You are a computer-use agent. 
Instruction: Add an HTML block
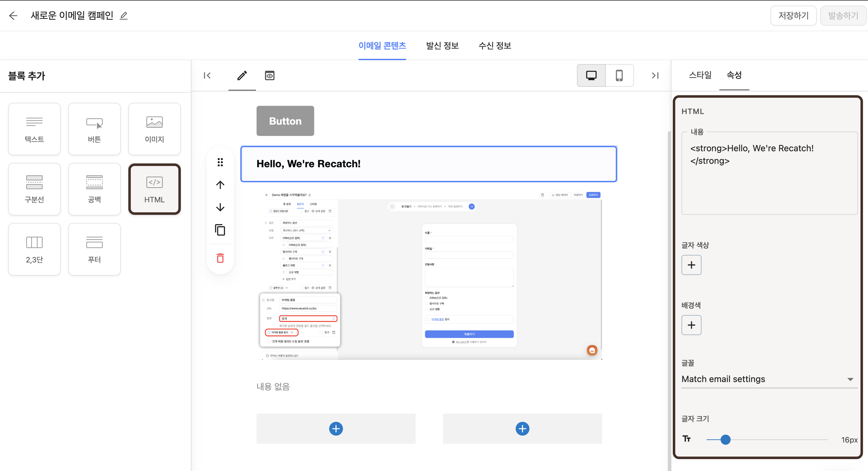coord(154,189)
